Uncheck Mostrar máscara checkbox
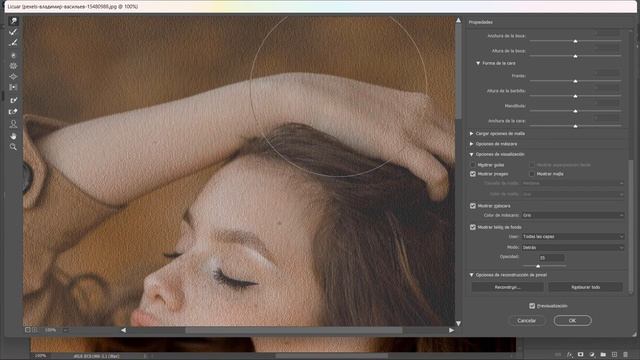This screenshot has width=640, height=360. click(473, 206)
